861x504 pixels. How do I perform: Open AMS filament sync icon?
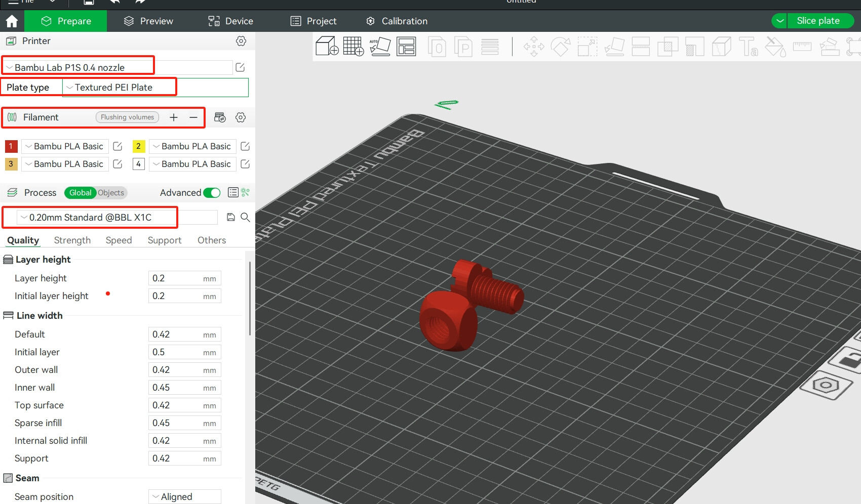[x=220, y=117]
